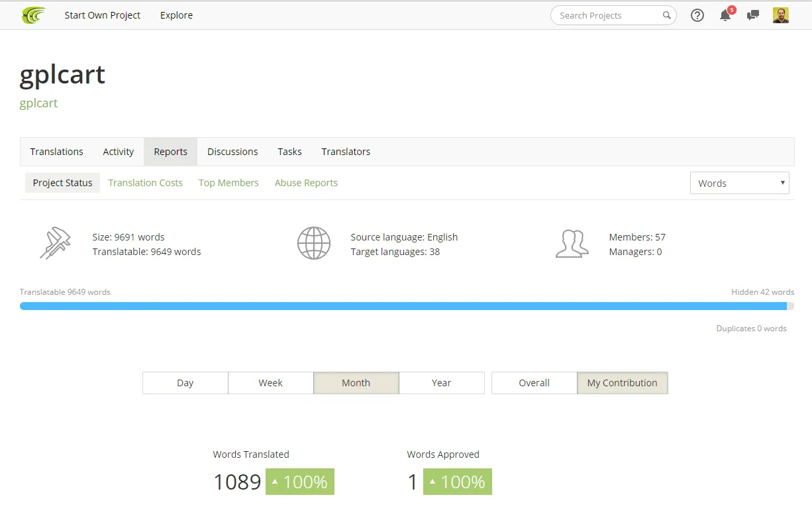Image resolution: width=812 pixels, height=528 pixels.
Task: Click the Crowdin logo icon
Action: [x=33, y=15]
